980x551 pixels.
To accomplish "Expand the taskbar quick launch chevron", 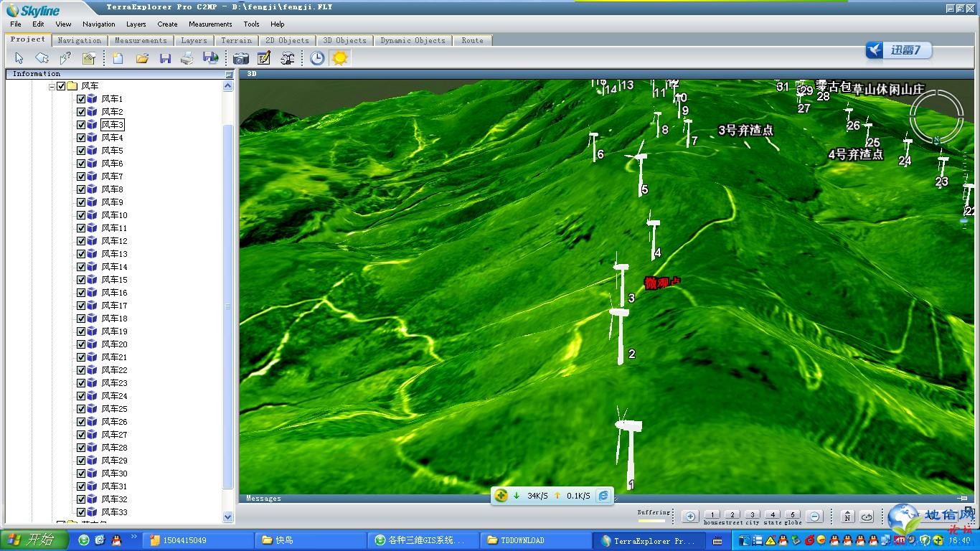I will coord(134,537).
